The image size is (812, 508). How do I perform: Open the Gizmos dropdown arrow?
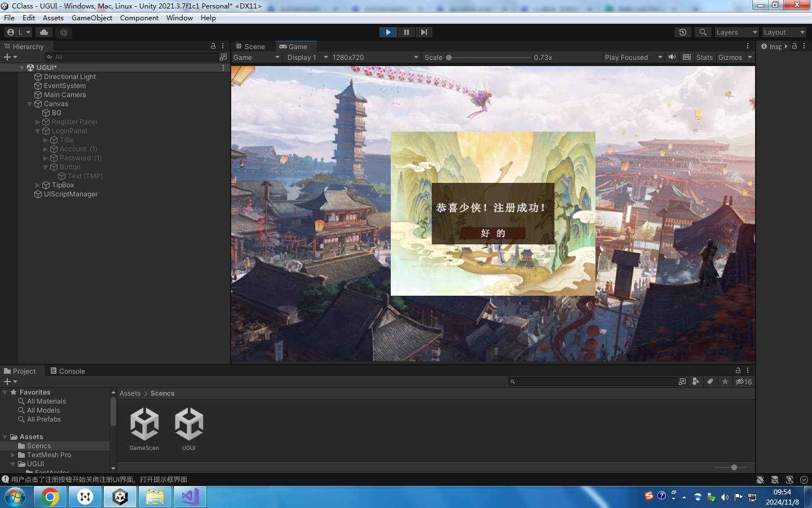point(750,57)
